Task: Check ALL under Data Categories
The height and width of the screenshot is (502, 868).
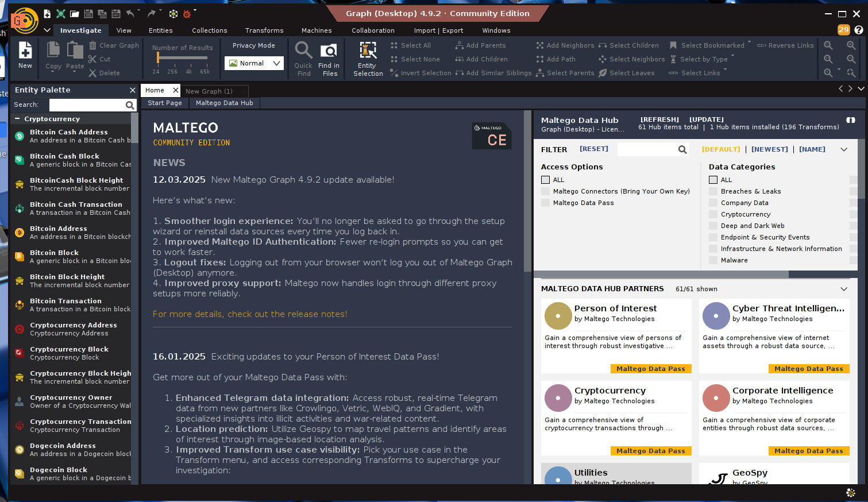Action: click(x=713, y=180)
